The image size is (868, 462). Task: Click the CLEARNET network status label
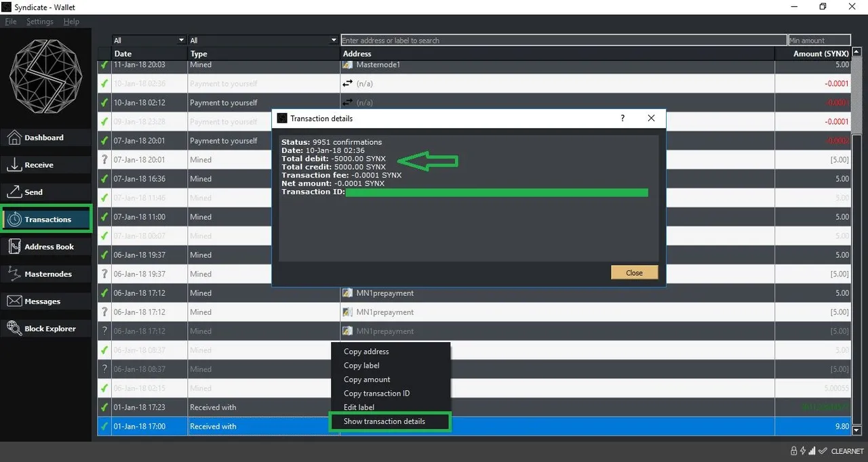847,451
